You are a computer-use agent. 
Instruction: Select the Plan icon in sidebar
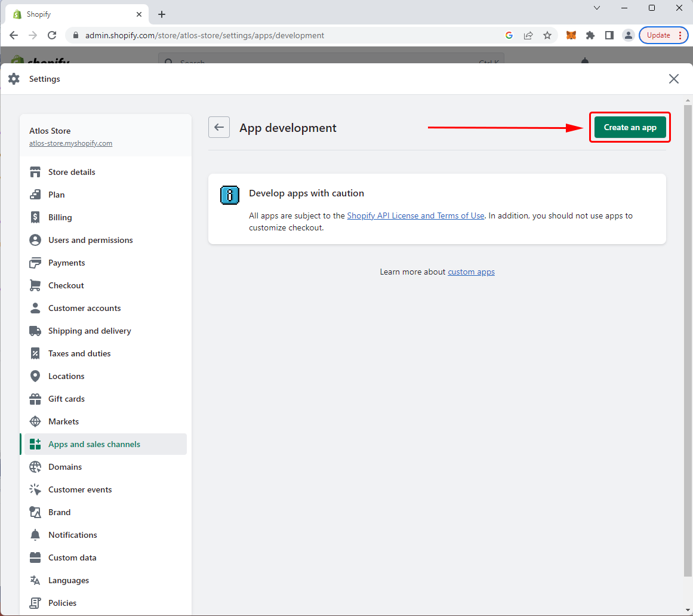[x=35, y=195]
